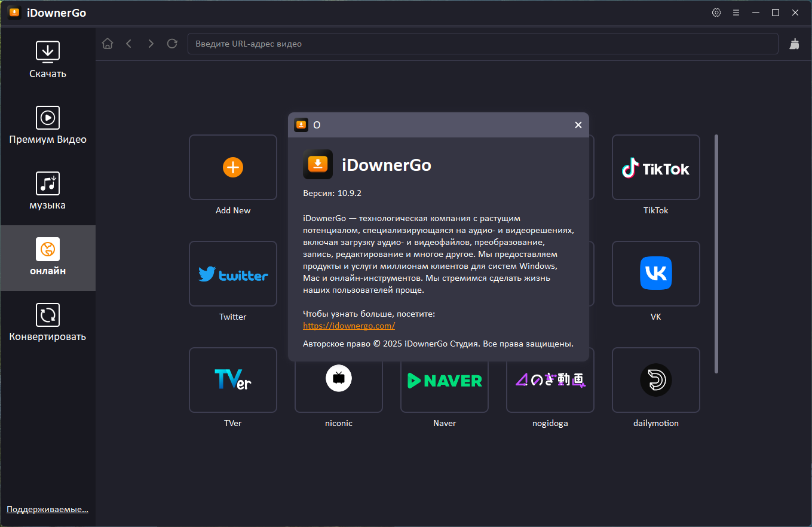The image size is (812, 527).
Task: Navigate forward with the right arrow
Action: point(151,44)
